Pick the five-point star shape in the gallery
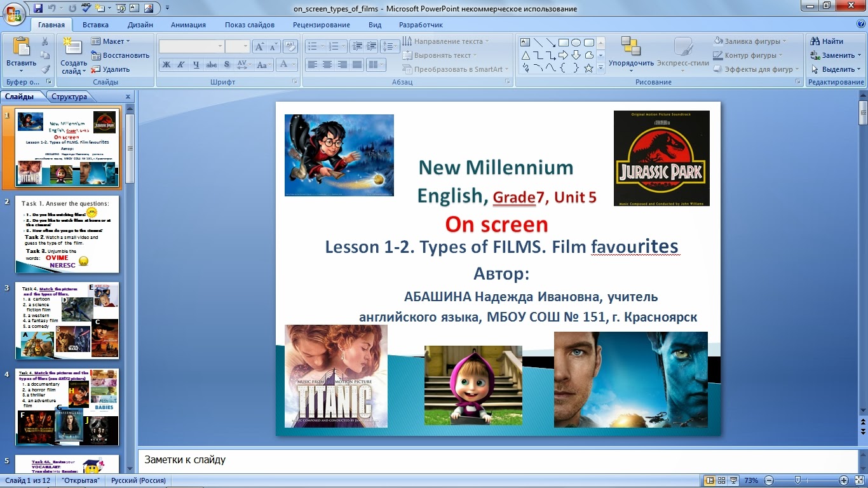This screenshot has width=868, height=488. (x=588, y=68)
